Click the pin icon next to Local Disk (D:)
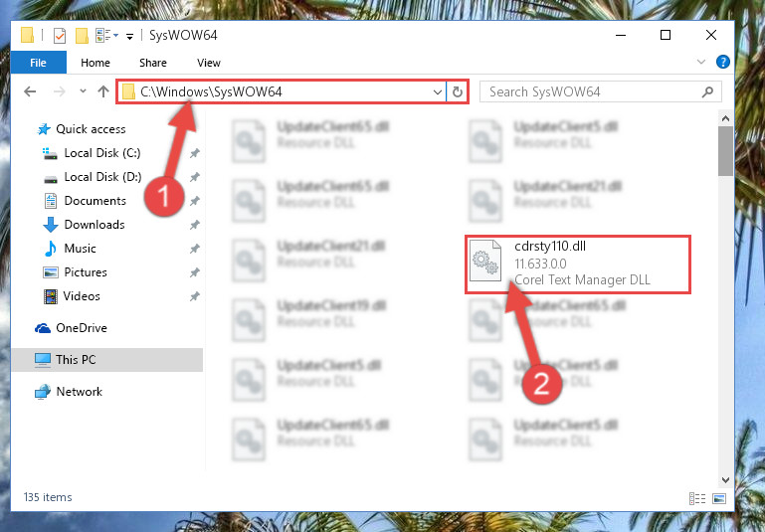Viewport: 765px width, 532px height. click(195, 177)
